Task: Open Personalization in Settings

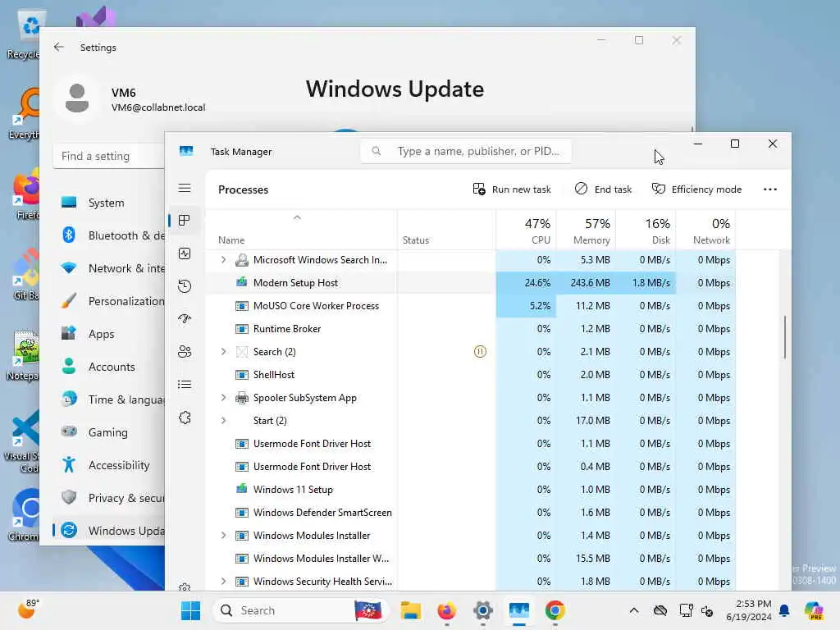Action: tap(110, 301)
